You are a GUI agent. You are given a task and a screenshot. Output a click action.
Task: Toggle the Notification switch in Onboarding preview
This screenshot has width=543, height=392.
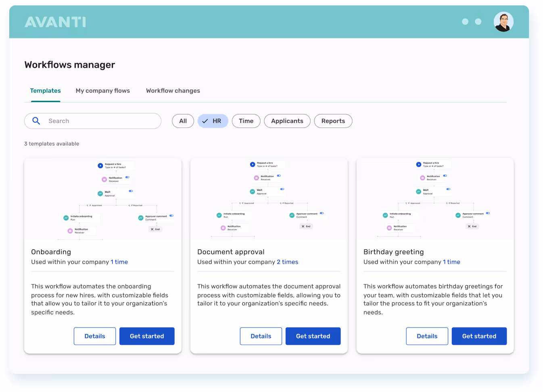128,177
